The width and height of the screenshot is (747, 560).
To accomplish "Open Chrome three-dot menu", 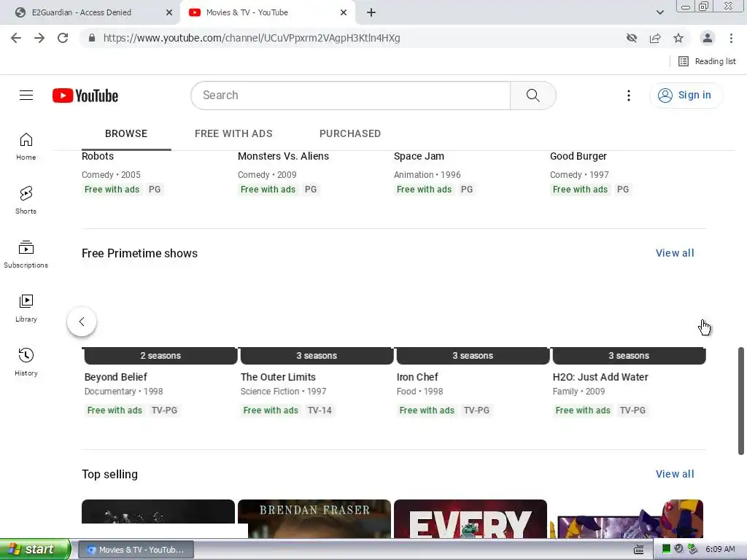I will (731, 38).
